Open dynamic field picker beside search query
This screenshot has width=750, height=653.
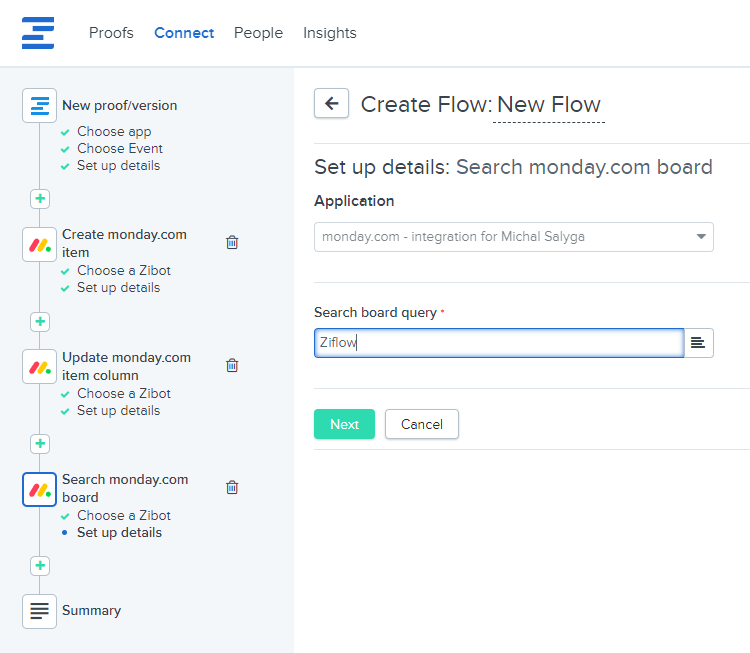698,343
